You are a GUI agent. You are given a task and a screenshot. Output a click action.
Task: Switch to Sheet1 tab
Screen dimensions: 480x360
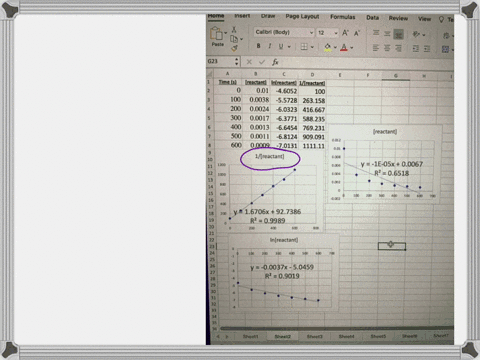pos(250,336)
